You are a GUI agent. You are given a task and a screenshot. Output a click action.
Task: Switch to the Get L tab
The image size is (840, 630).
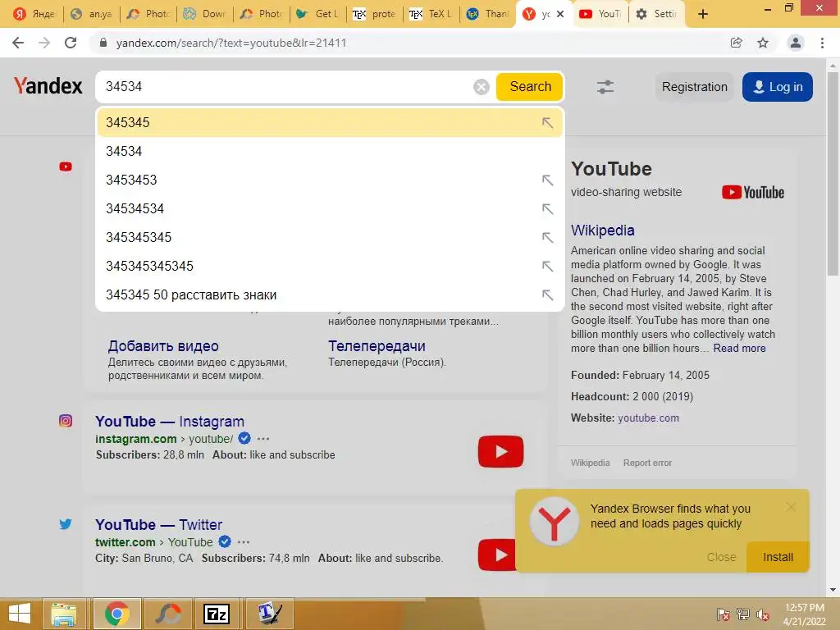tap(318, 14)
